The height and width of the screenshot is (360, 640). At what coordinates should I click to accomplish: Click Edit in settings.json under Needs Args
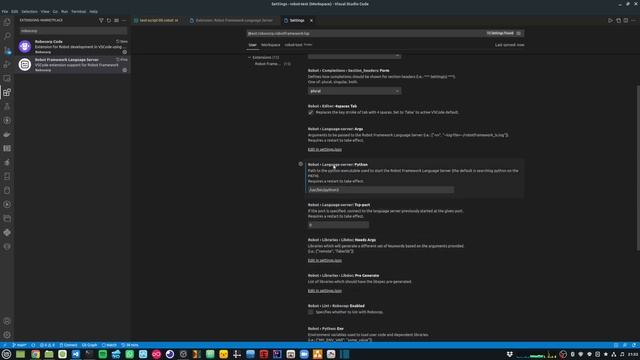point(325,260)
